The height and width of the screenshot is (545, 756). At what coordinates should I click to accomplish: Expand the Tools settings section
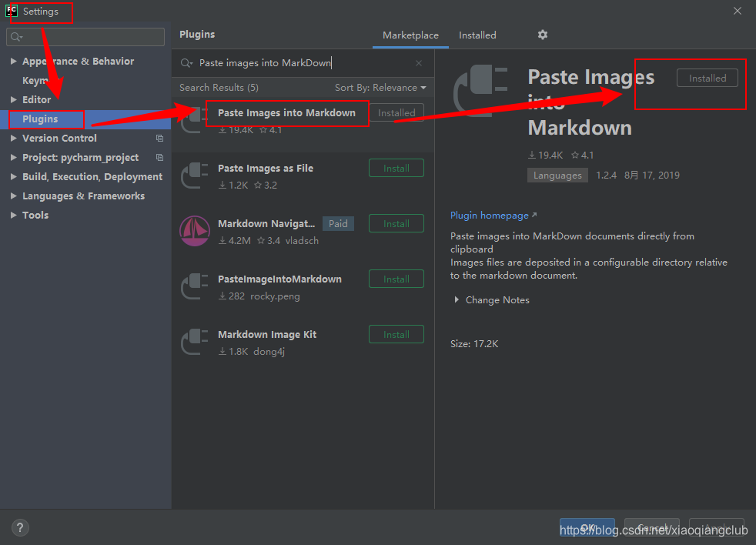[14, 215]
